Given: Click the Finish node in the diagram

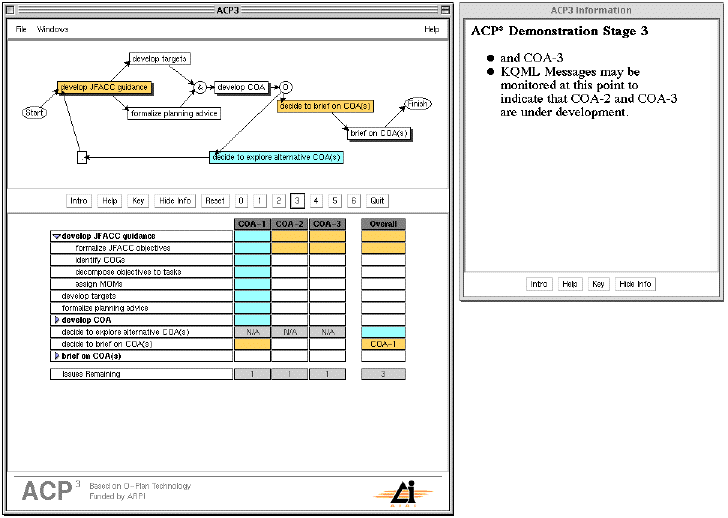Looking at the screenshot, I should click(x=418, y=104).
